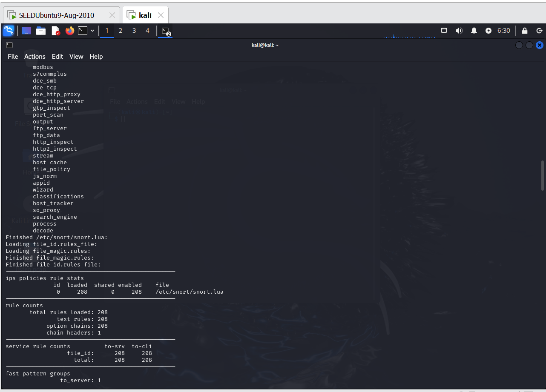546x392 pixels.
Task: Switch to workspace 4
Action: [x=148, y=31]
